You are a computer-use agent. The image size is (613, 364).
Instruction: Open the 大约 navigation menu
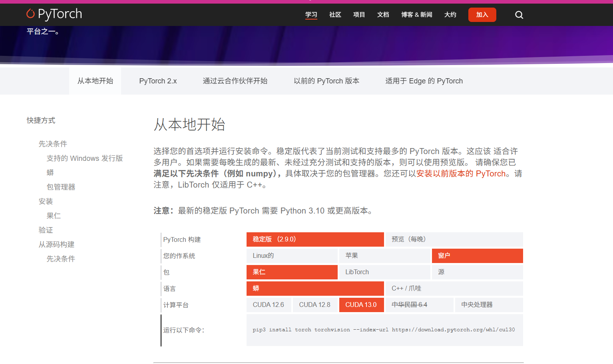(x=450, y=15)
